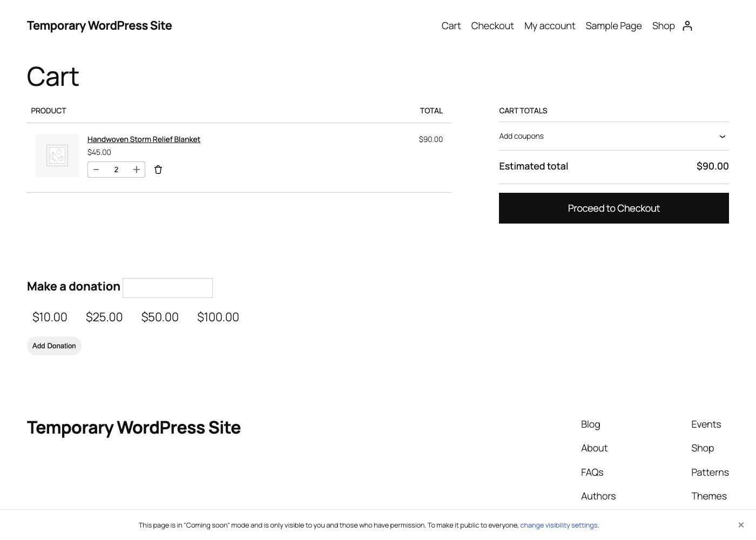This screenshot has height=540, width=756.
Task: Select the $10.00 donation amount
Action: (x=50, y=317)
